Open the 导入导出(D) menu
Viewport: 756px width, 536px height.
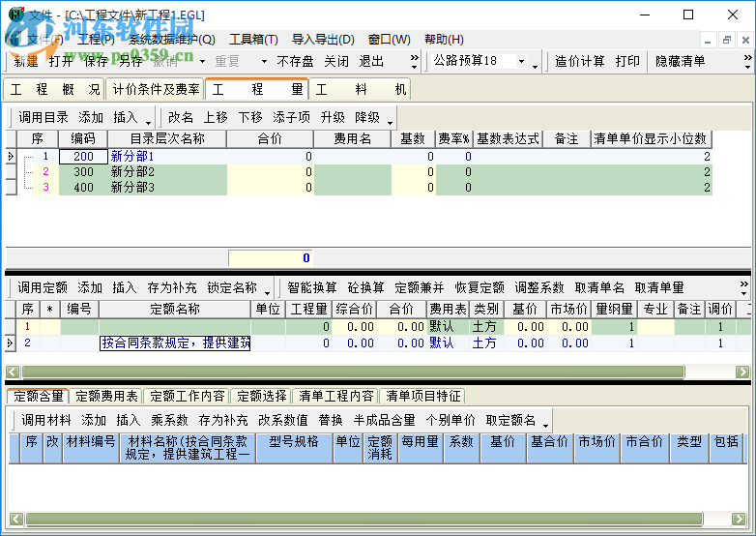pyautogui.click(x=323, y=40)
